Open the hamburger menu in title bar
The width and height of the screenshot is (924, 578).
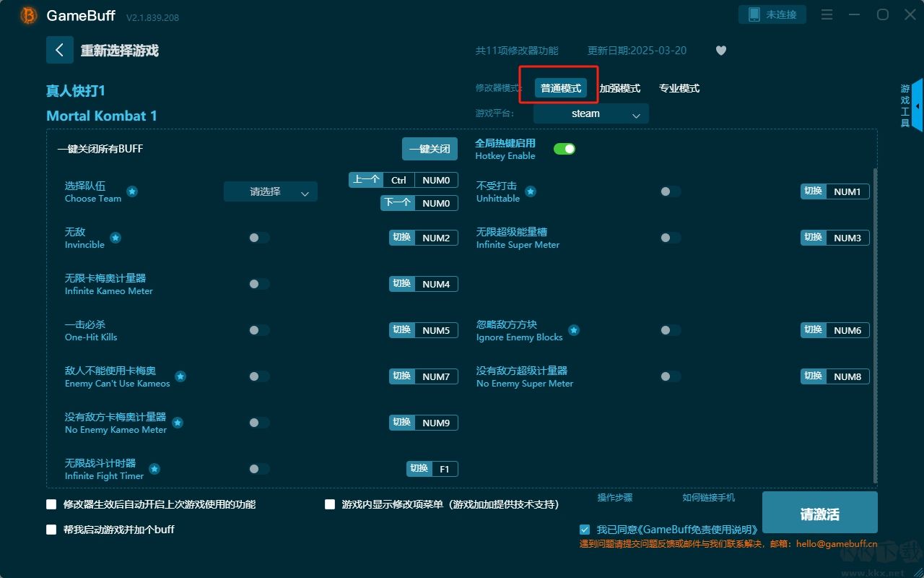(x=827, y=14)
